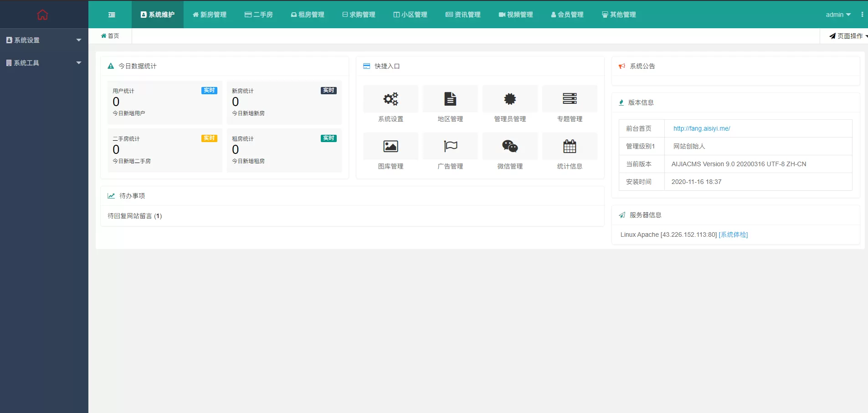Toggle the sidebar hamburger menu icon
The width and height of the screenshot is (868, 413).
pos(112,15)
